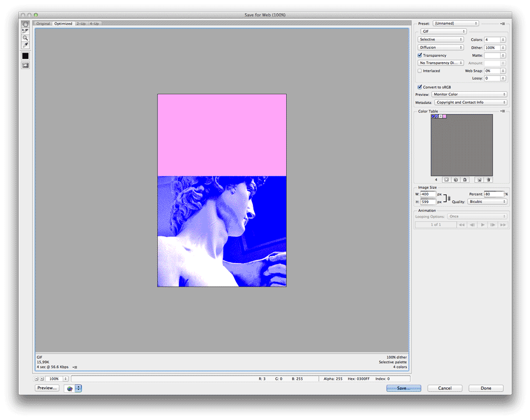The image size is (530, 420).
Task: Select the pink color table swatch
Action: [444, 116]
